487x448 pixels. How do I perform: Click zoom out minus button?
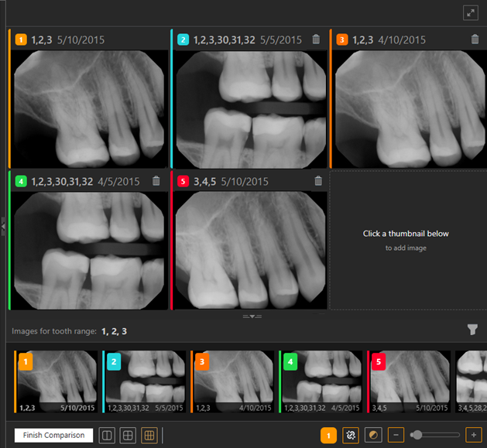(x=395, y=436)
